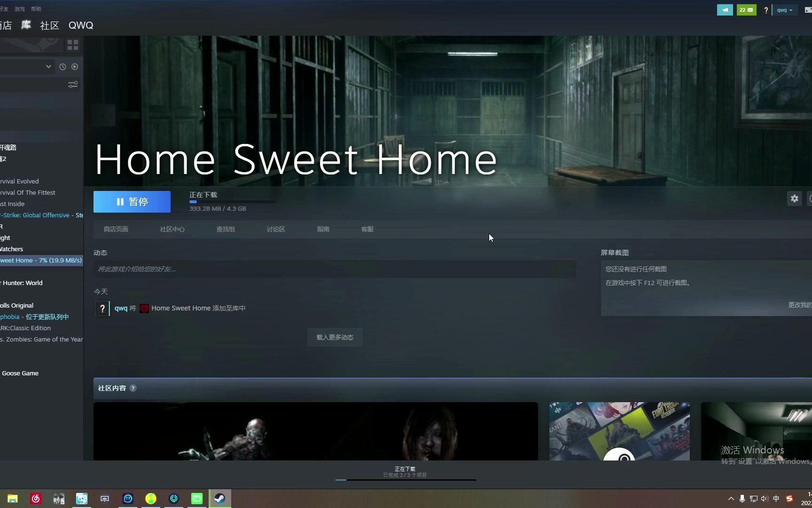Select Phasmophobia queued update entry
The width and height of the screenshot is (812, 508).
41,317
